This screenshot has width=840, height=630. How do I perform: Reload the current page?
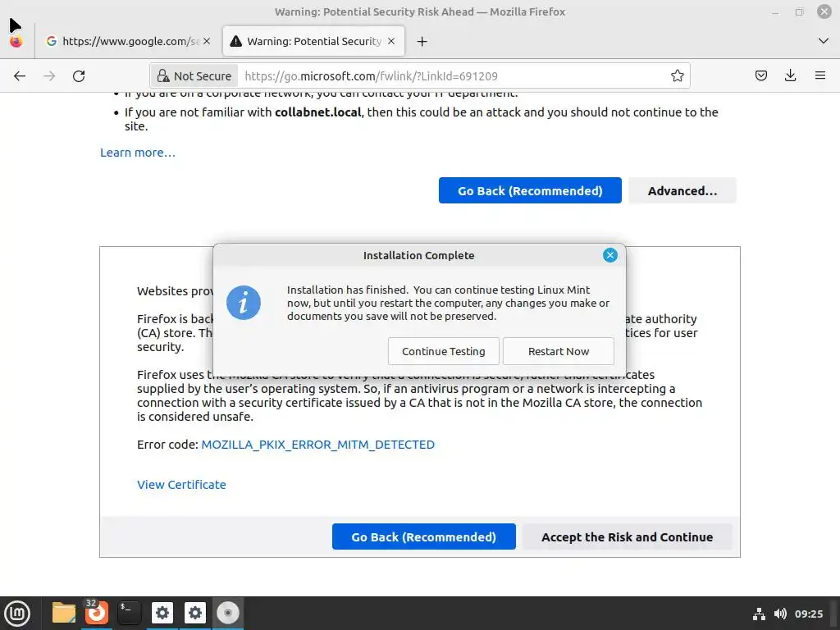click(x=79, y=76)
